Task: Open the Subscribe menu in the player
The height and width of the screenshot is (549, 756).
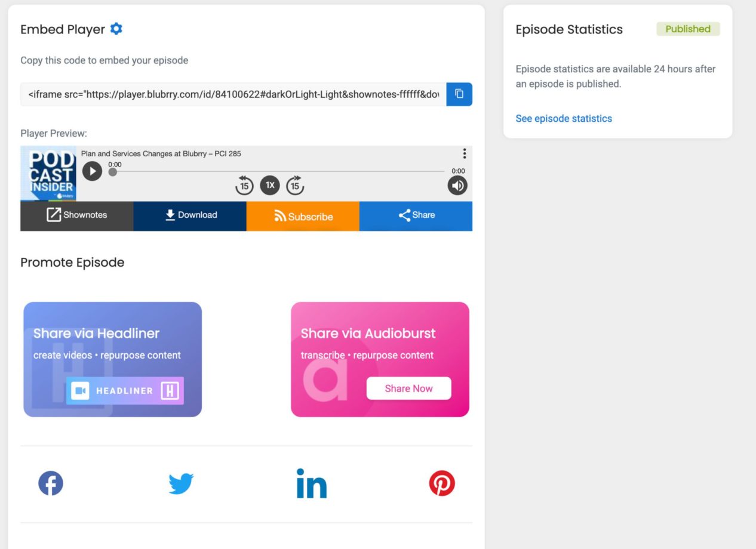Action: (x=303, y=217)
